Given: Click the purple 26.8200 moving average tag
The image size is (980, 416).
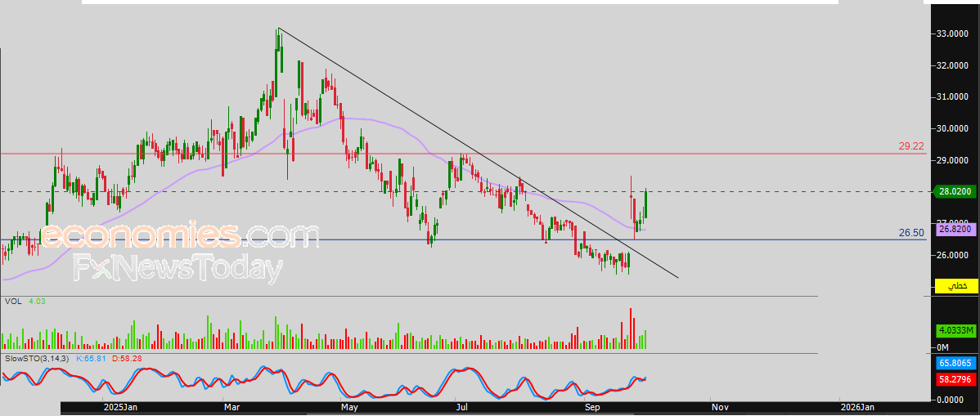Looking at the screenshot, I should [x=956, y=230].
